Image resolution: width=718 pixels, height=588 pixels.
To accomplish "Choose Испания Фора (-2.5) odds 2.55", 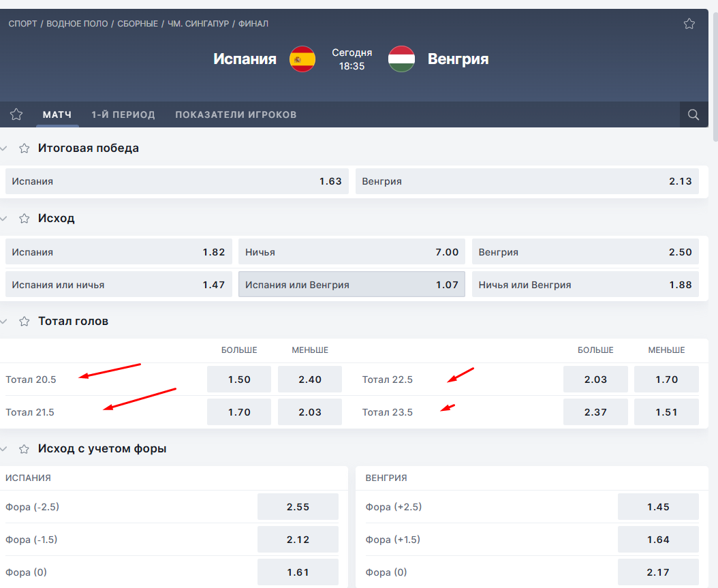I will (x=298, y=506).
